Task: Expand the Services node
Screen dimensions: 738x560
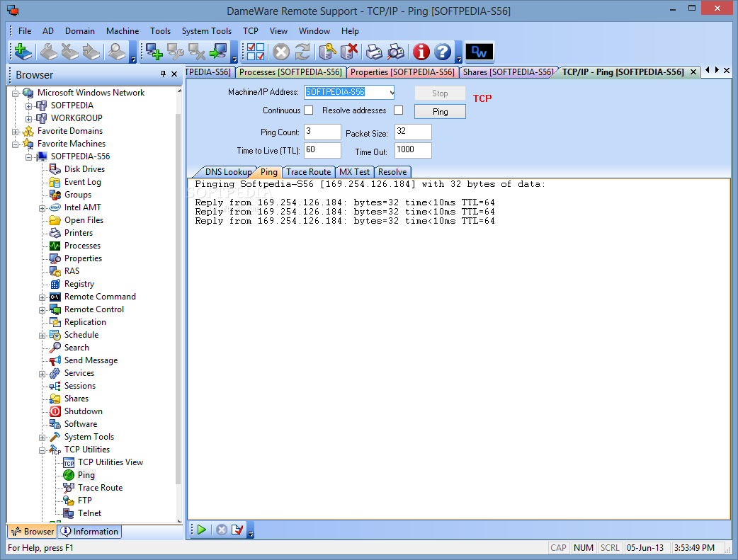Action: (42, 374)
